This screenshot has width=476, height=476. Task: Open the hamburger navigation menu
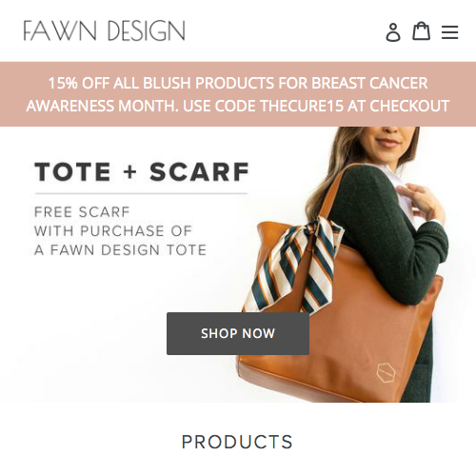[449, 32]
